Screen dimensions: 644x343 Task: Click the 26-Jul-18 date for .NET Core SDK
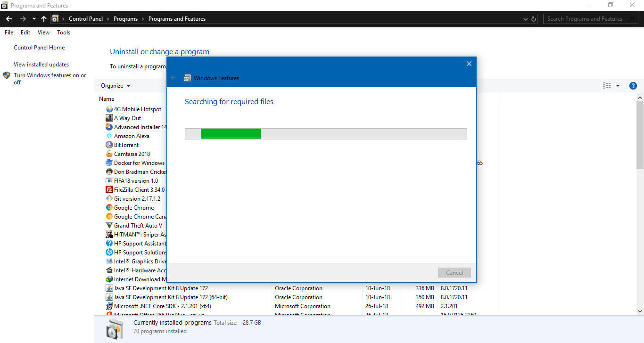(378, 306)
